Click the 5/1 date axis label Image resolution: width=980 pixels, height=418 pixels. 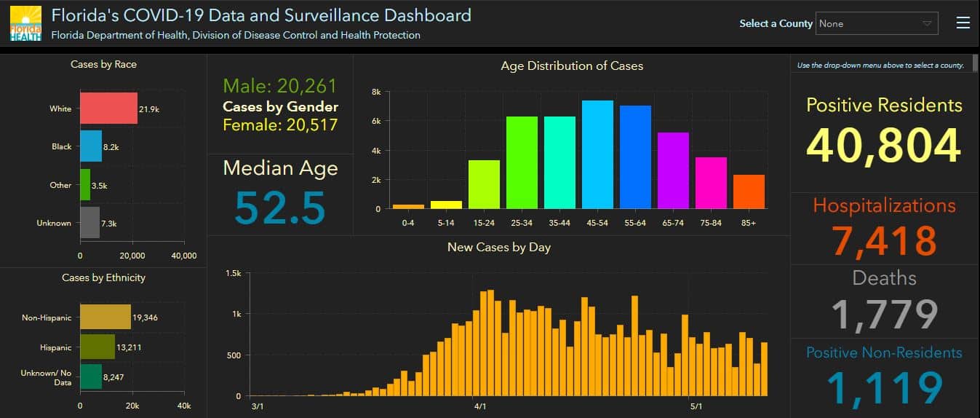(696, 406)
